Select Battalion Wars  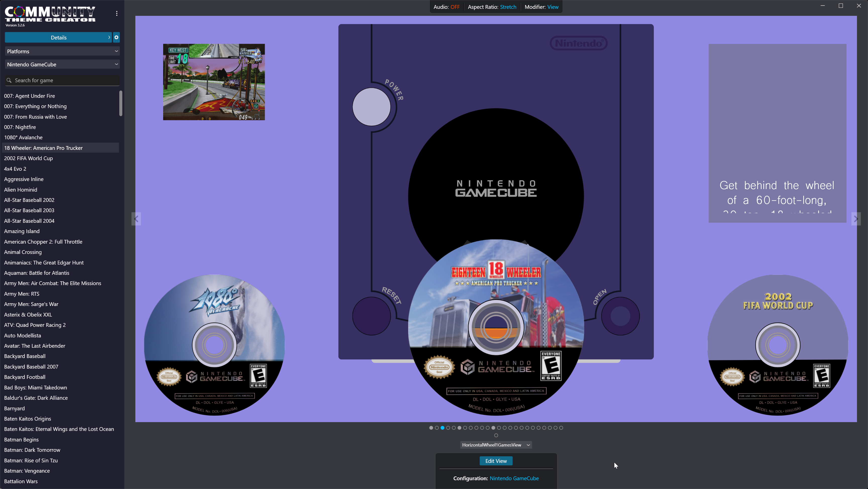21,481
